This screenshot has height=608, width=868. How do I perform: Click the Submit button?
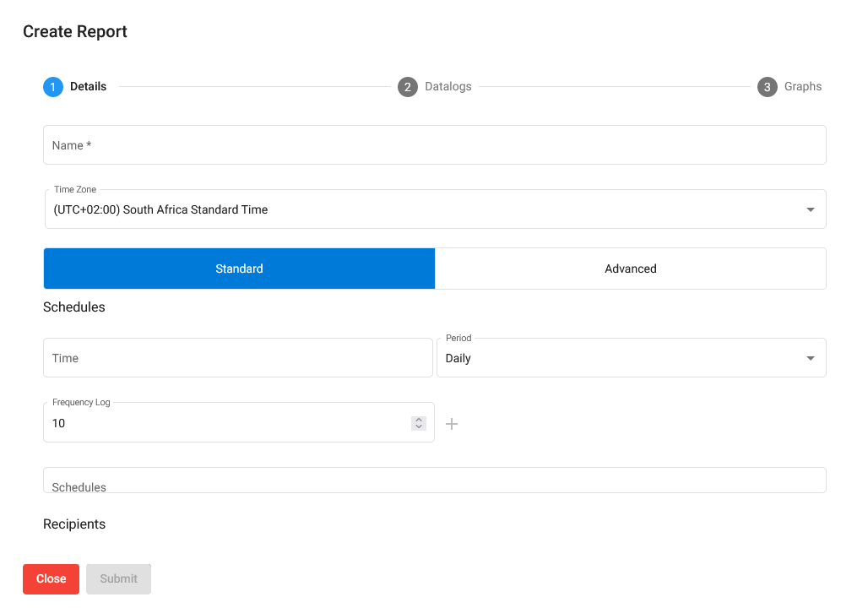[118, 578]
